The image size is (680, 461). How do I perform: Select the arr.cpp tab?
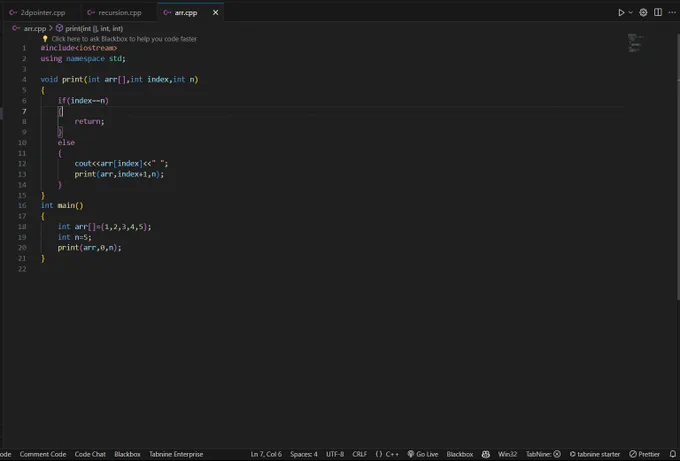(x=186, y=13)
